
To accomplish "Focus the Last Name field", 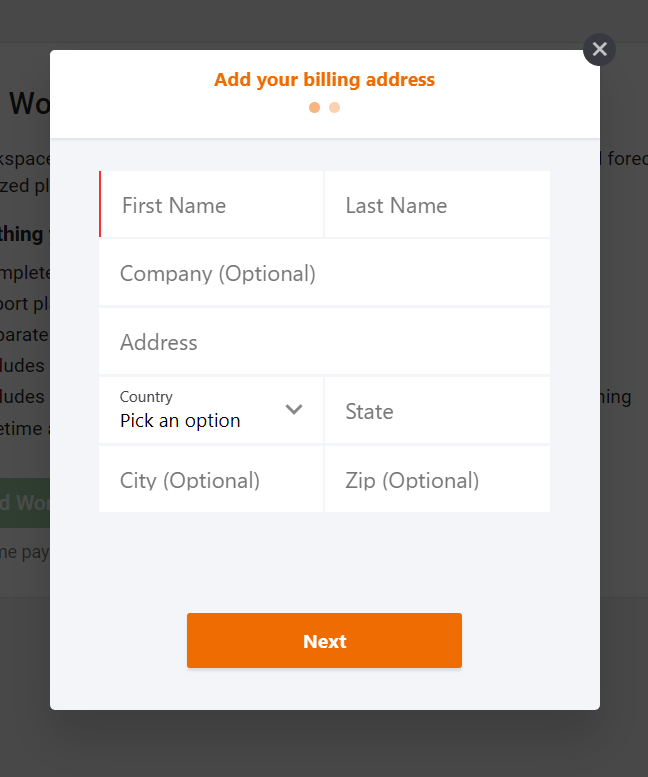I will [437, 204].
